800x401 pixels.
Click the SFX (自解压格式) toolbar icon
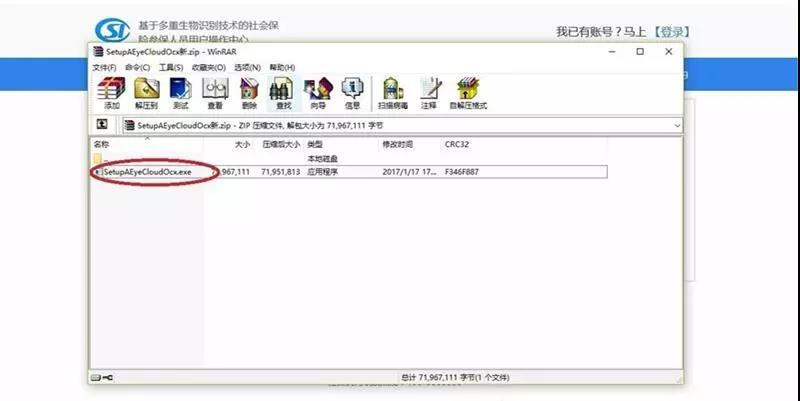(x=468, y=93)
